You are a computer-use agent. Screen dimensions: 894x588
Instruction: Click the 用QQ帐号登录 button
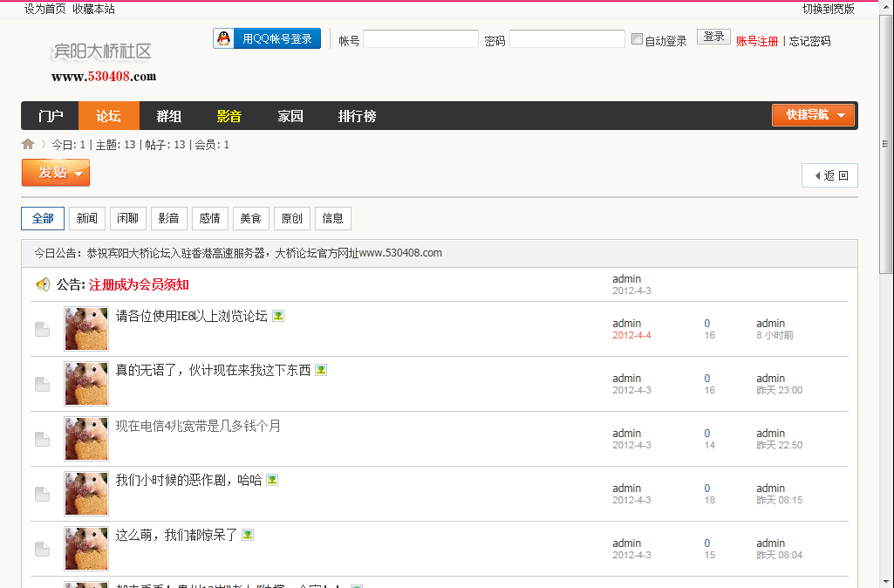pos(267,38)
